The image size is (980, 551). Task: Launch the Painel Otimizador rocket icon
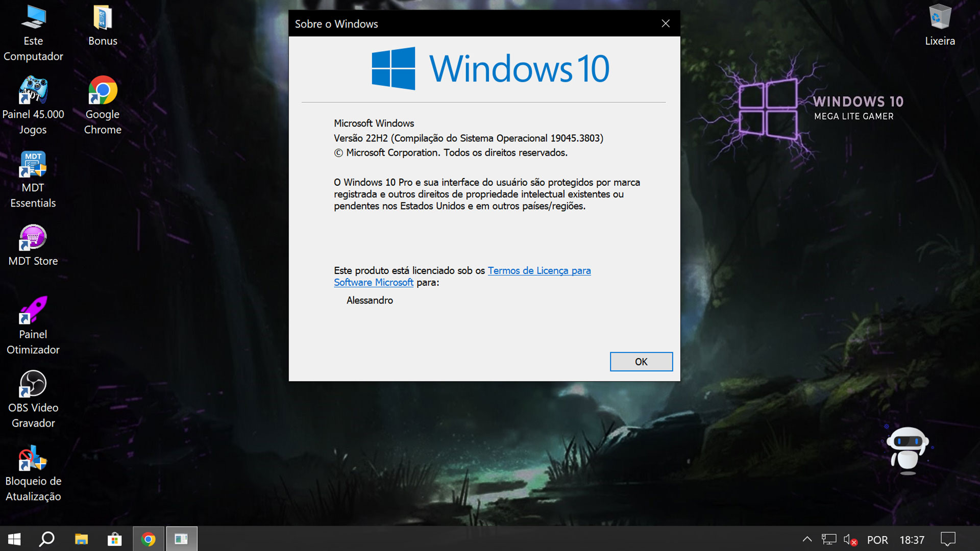[33, 311]
